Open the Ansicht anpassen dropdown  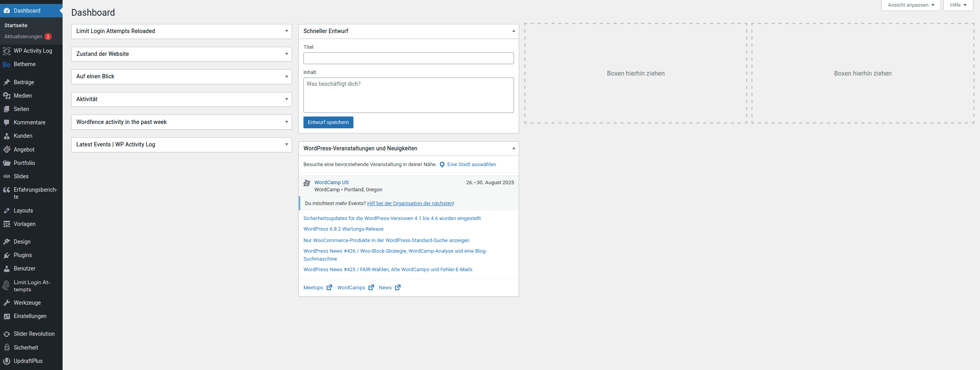(911, 5)
